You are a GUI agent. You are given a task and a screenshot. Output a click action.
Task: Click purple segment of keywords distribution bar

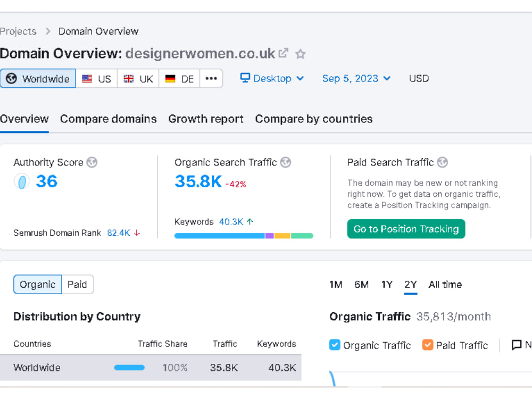pyautogui.click(x=270, y=236)
